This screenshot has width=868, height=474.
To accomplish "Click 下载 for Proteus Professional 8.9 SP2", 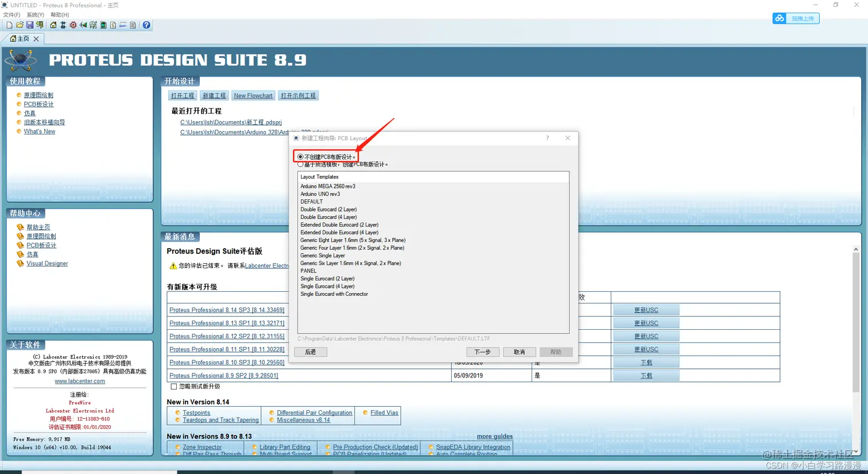I will point(646,376).
